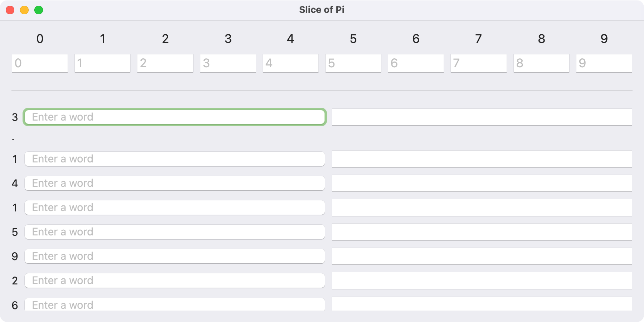This screenshot has height=322, width=644.
Task: Click the result box beside digit 4
Action: (482, 183)
